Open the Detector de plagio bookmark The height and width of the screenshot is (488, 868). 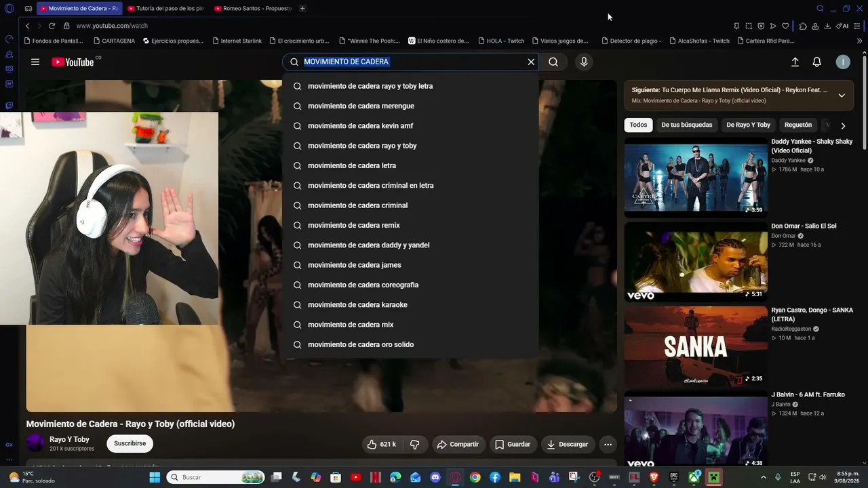(x=631, y=41)
